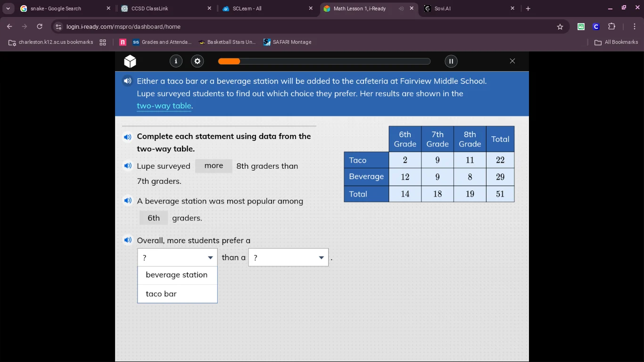The height and width of the screenshot is (362, 644).
Task: Pause the lesson with the pause button
Action: tap(451, 61)
